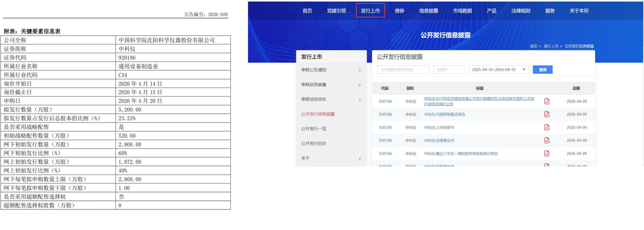Open PDF icon for 法律意见书 row
The width and height of the screenshot is (644, 230).
pyautogui.click(x=547, y=140)
